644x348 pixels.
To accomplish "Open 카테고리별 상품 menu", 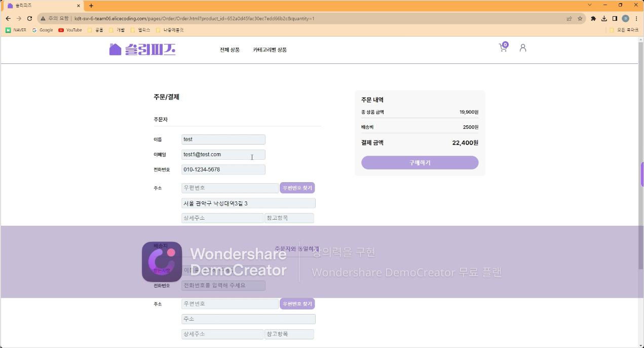I will [270, 50].
